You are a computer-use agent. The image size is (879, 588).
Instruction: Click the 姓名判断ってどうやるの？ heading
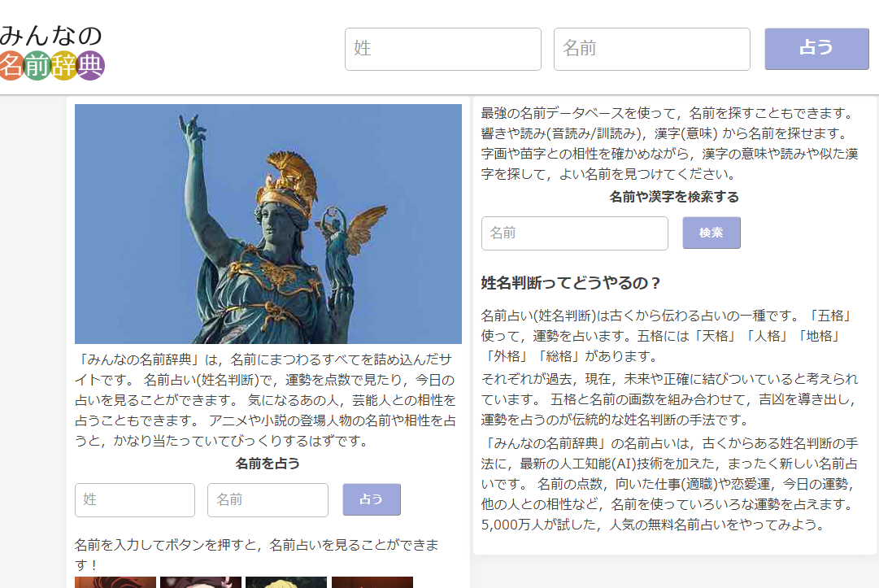[571, 283]
